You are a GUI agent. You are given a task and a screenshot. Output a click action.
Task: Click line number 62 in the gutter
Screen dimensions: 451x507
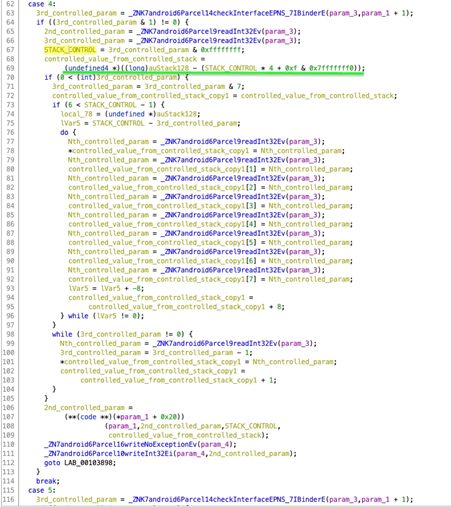(10, 4)
